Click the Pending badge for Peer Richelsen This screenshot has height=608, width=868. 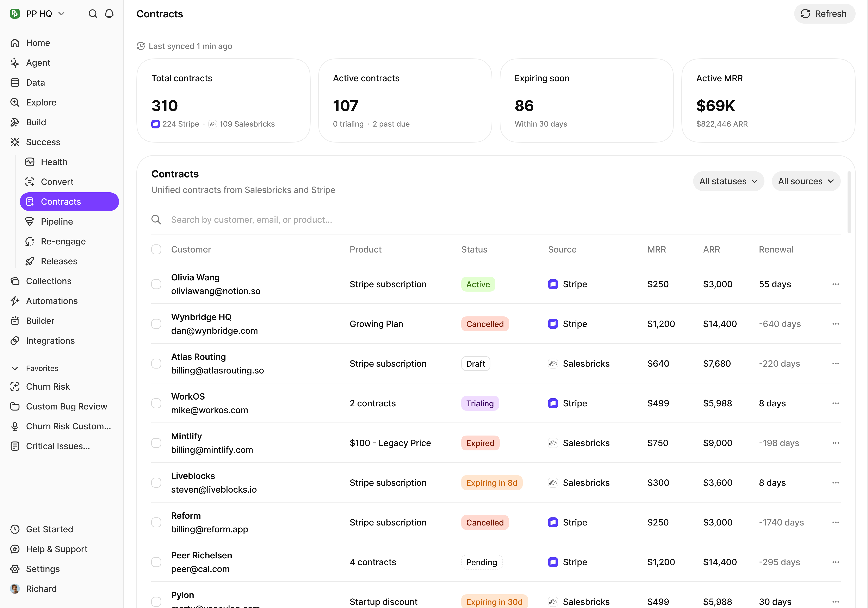click(482, 563)
